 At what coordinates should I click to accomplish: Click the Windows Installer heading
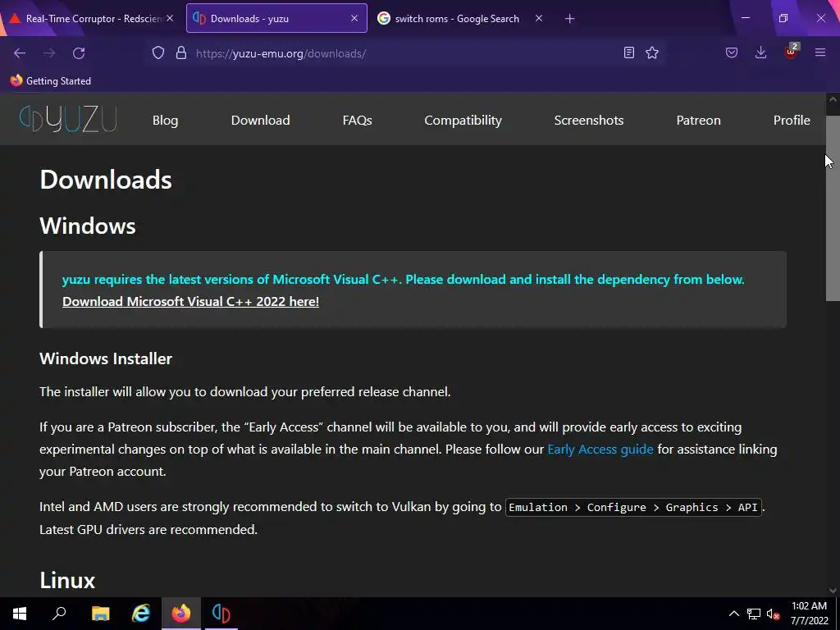coord(106,359)
